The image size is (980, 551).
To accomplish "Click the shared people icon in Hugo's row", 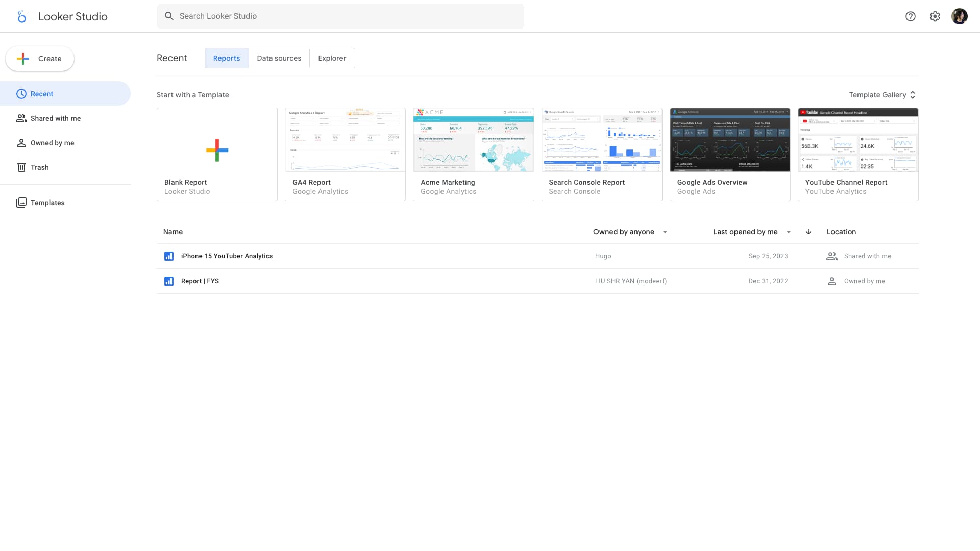I will 832,256.
